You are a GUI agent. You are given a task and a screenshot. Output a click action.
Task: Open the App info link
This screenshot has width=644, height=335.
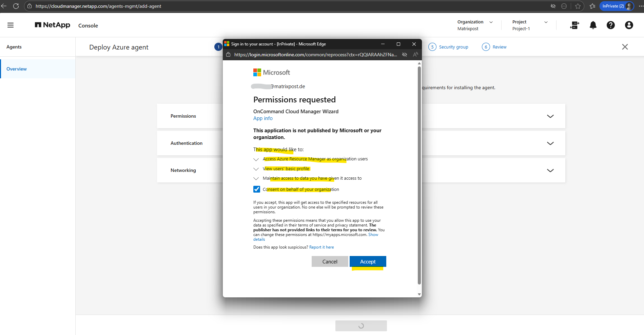263,118
